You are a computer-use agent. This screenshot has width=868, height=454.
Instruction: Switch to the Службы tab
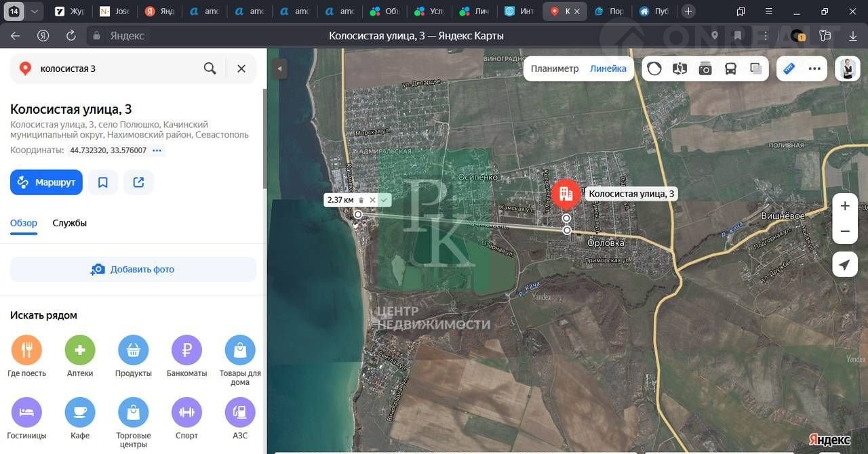tap(70, 223)
